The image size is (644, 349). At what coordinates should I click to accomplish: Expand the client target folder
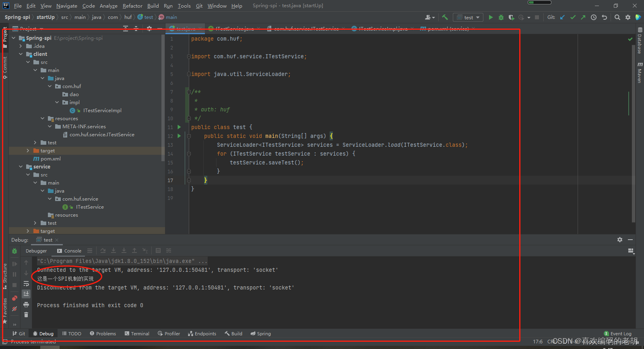pos(28,150)
